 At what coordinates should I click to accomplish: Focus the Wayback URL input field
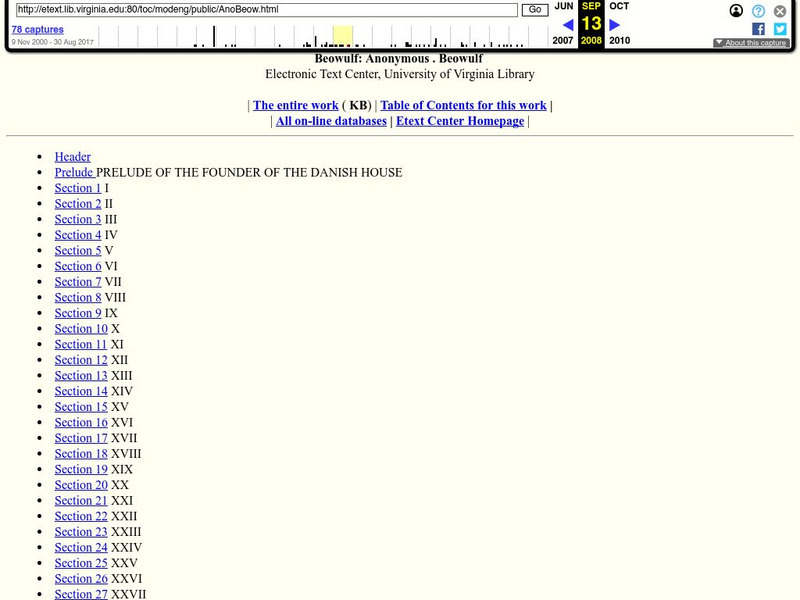coord(267,10)
